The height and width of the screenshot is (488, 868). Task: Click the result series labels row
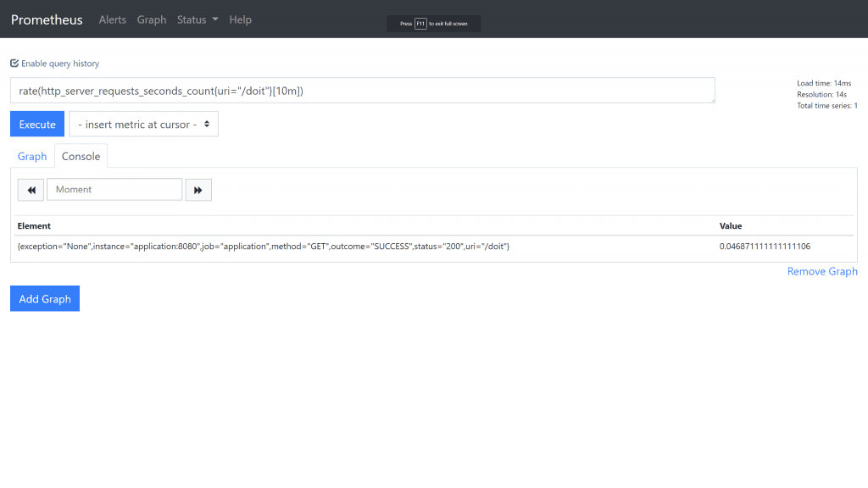(x=263, y=246)
